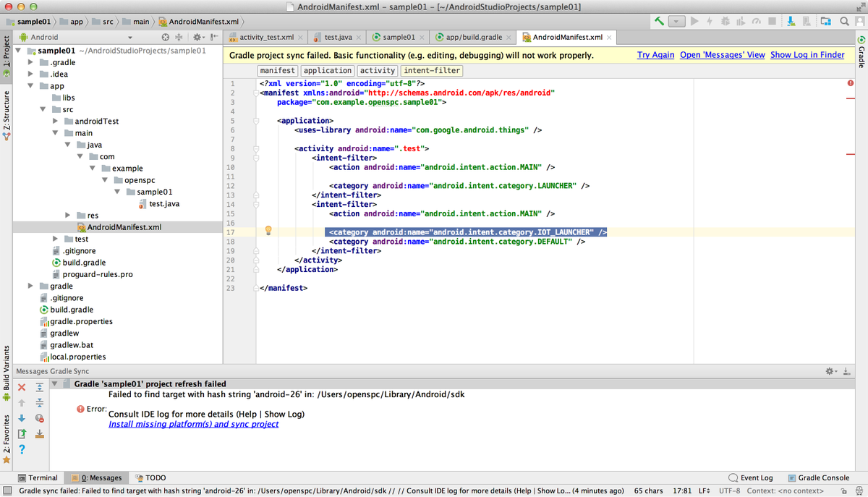
Task: Click the blue question mark help icon
Action: coord(22,449)
